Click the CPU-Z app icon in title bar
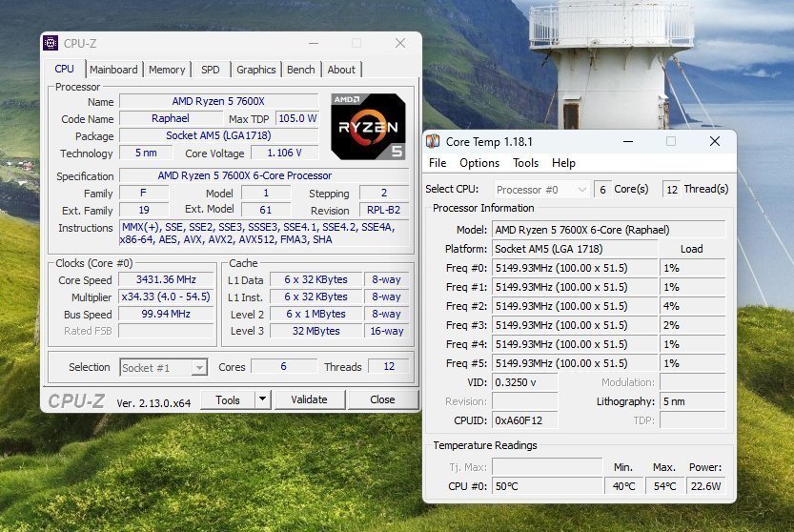The width and height of the screenshot is (794, 532). [x=51, y=44]
